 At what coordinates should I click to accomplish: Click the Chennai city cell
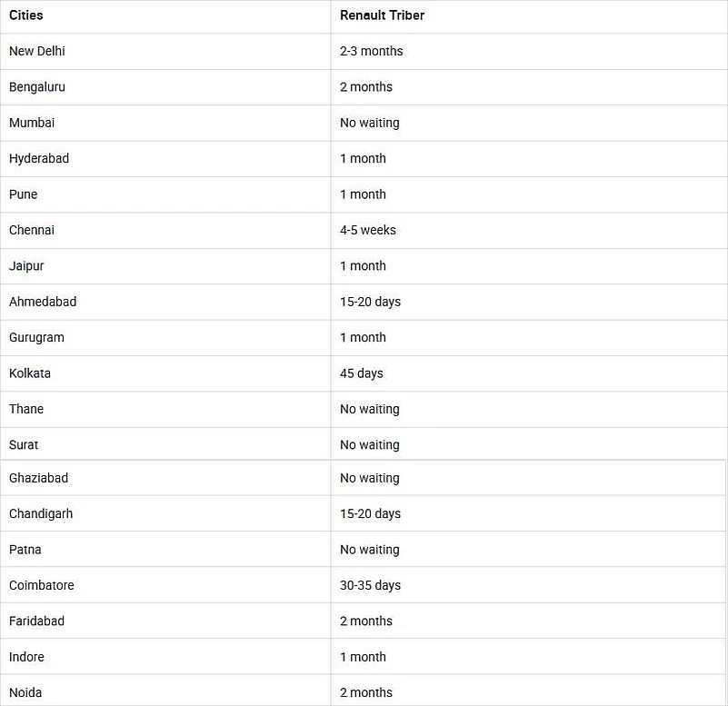[x=32, y=230]
